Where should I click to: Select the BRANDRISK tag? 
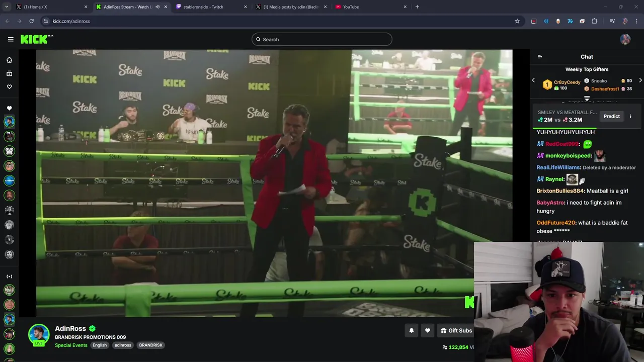(x=150, y=345)
